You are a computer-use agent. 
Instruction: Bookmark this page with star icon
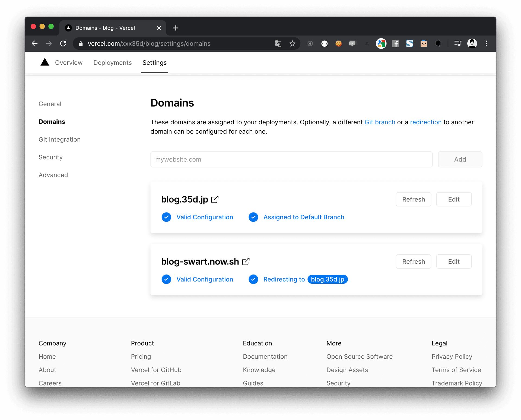[292, 43]
